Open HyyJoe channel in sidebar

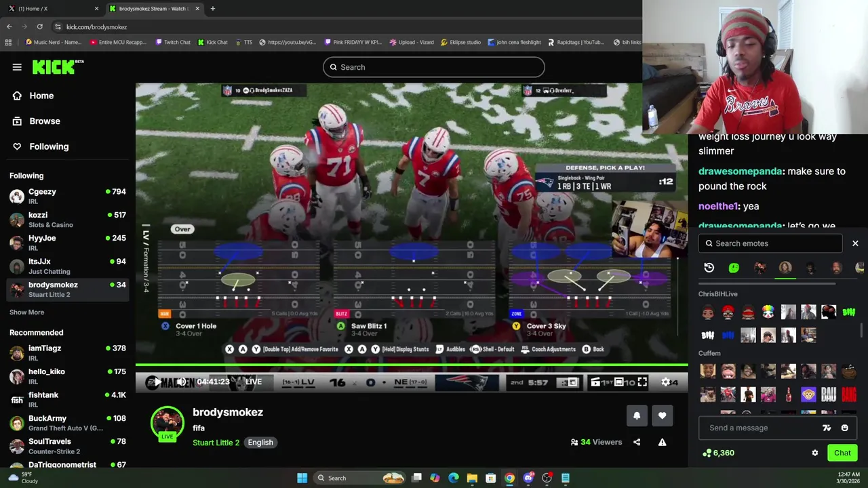coord(68,243)
